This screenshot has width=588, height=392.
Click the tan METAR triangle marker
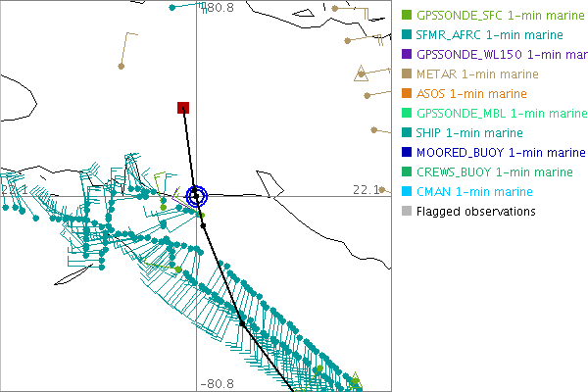[x=360, y=73]
